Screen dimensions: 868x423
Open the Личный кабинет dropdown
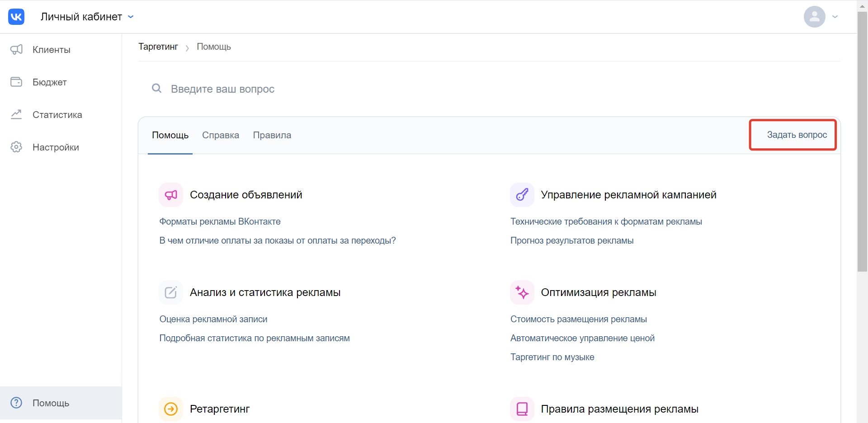pos(87,17)
